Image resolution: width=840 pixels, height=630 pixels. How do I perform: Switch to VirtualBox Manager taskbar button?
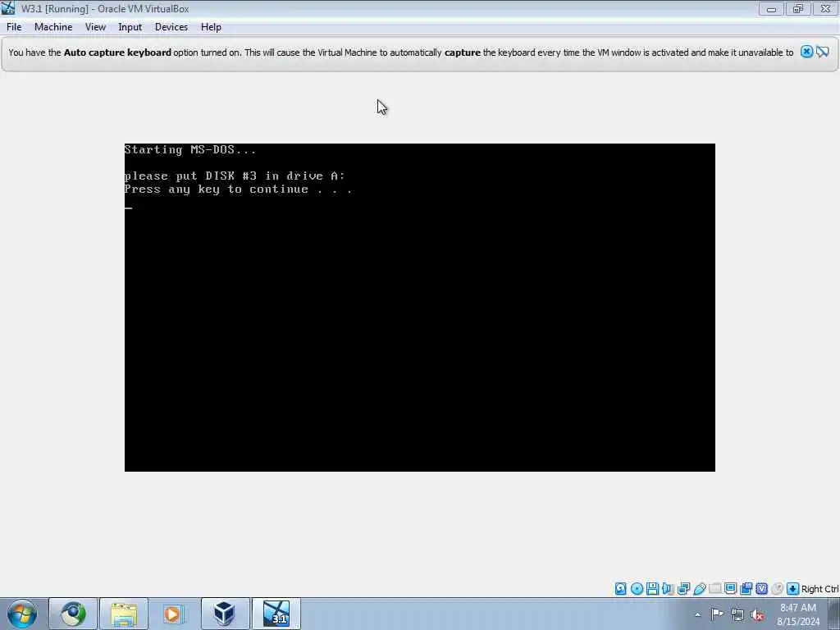[225, 614]
